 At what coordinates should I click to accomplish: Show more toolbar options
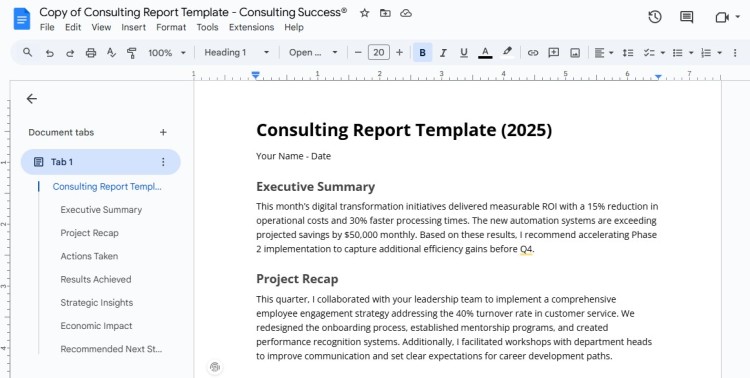pos(735,53)
